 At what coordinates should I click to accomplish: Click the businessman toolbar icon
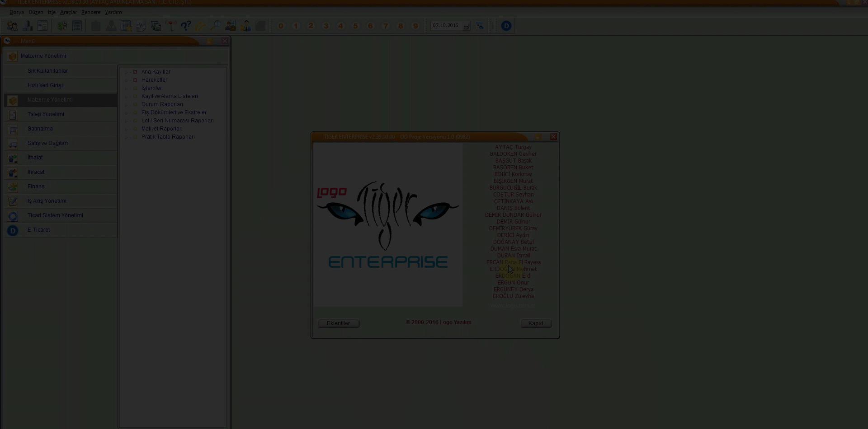click(245, 26)
